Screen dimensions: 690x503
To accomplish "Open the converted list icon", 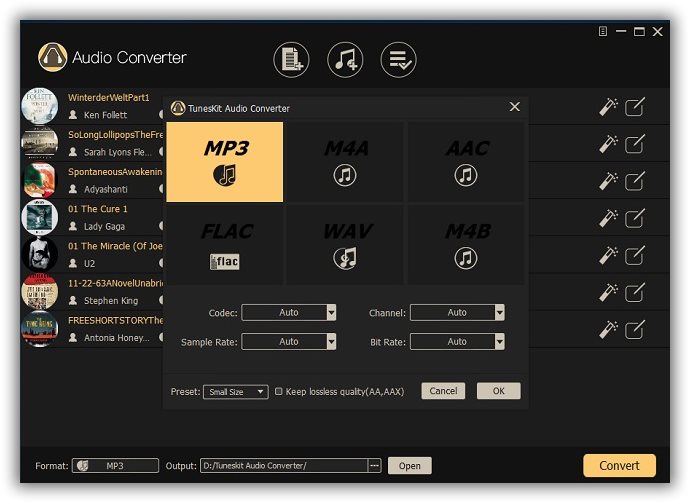I will pyautogui.click(x=398, y=59).
